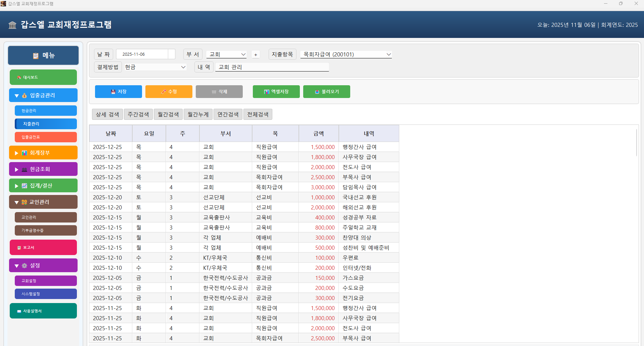Click the delete (삭제) button

tap(219, 92)
